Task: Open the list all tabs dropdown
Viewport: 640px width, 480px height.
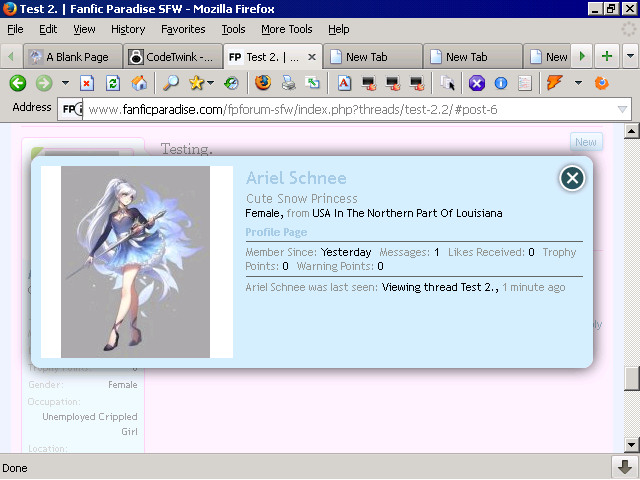Action: pyautogui.click(x=630, y=56)
